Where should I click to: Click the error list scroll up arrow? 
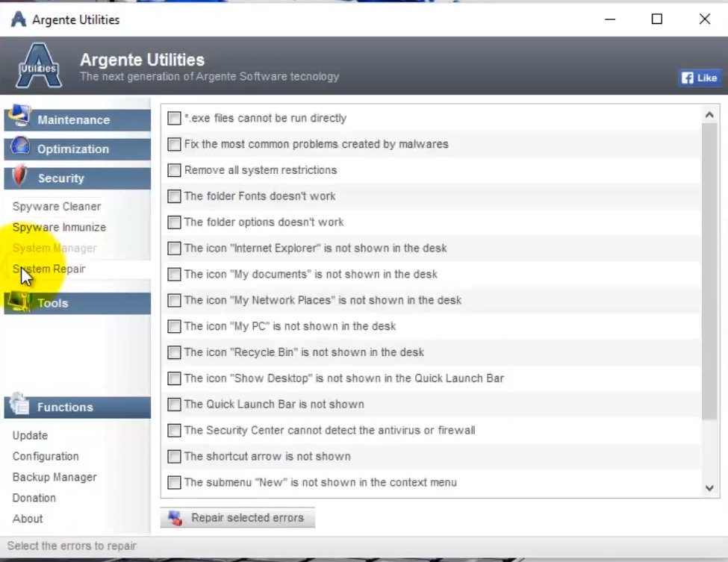pyautogui.click(x=709, y=115)
